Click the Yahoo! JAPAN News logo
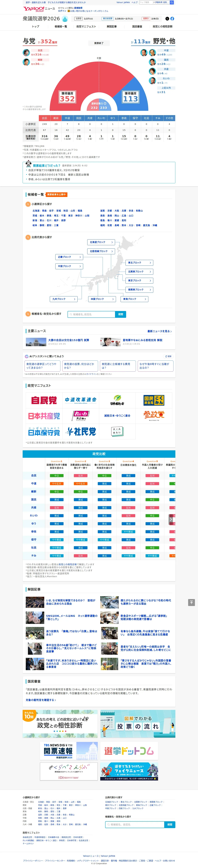This screenshot has height=868, width=198. [x=39, y=9]
